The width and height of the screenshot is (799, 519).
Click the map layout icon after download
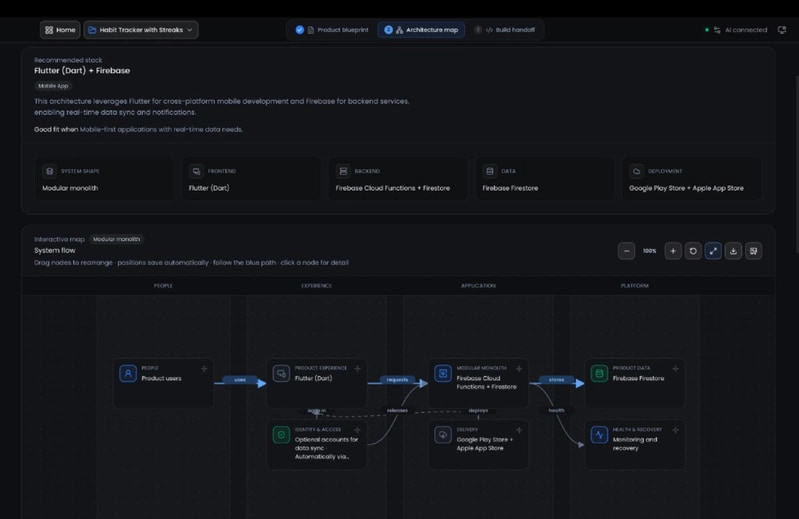pos(753,251)
